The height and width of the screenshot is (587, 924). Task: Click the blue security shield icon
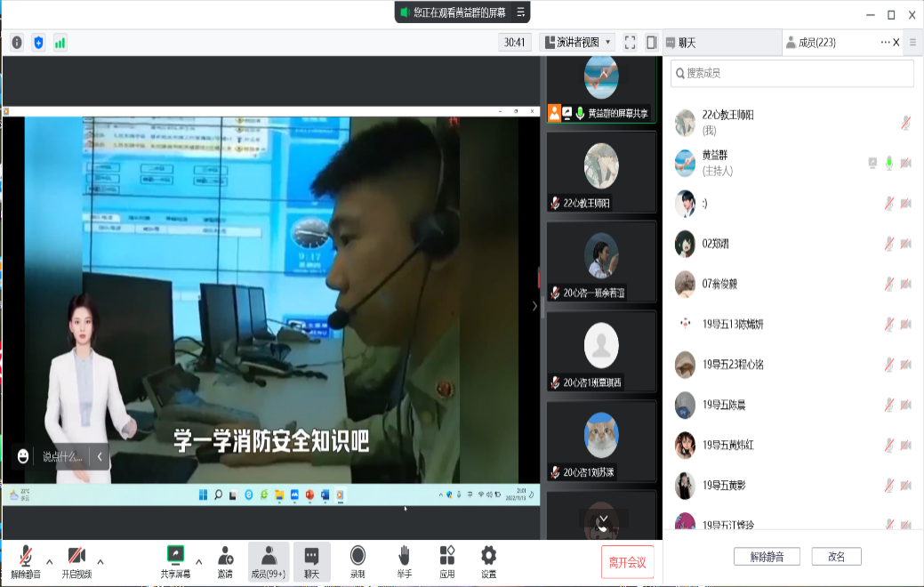(x=38, y=43)
